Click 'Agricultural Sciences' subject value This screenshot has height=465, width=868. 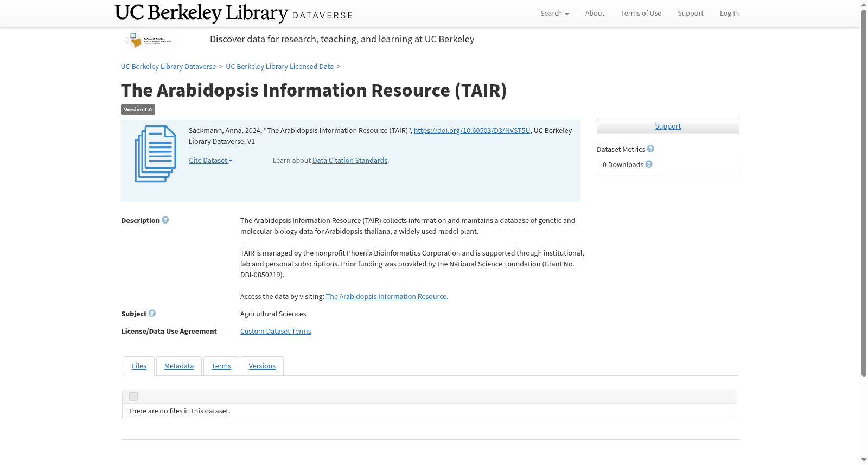[x=273, y=314]
